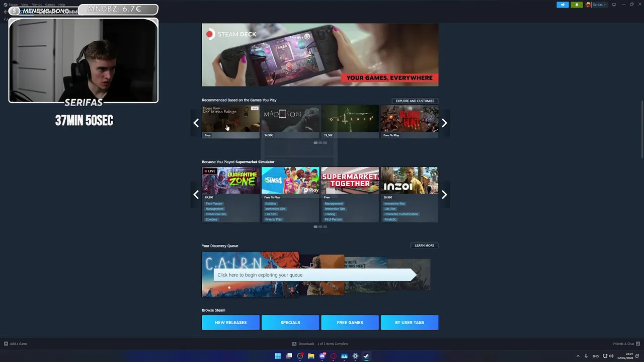This screenshot has width=644, height=362.
Task: Select the Realistic tag on inZOI
Action: pos(390,219)
